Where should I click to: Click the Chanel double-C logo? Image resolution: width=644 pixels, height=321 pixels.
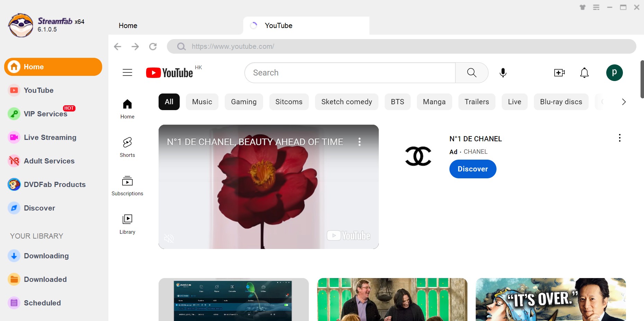click(418, 156)
